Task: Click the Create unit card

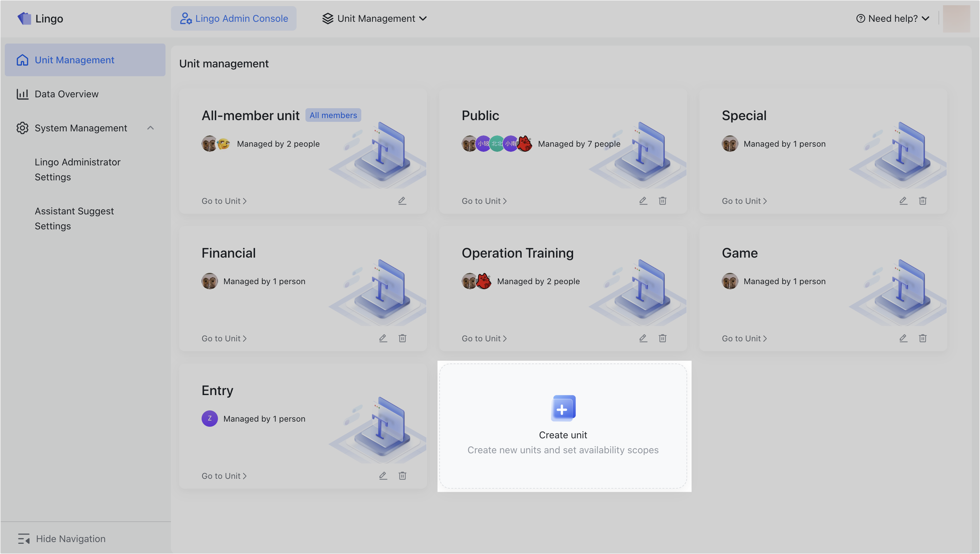Action: (x=563, y=426)
